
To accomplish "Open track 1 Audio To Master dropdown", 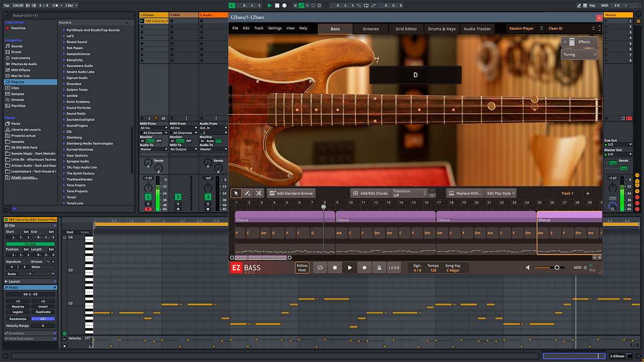I will (x=154, y=149).
